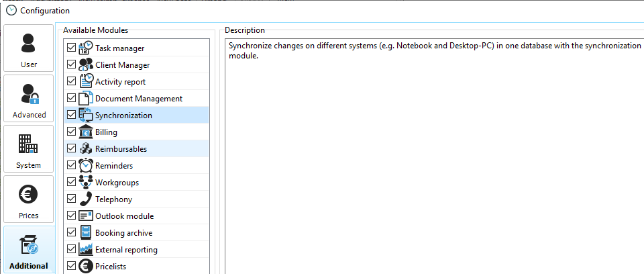644x274 pixels.
Task: Toggle the Outlook module checkbox
Action: pos(71,216)
